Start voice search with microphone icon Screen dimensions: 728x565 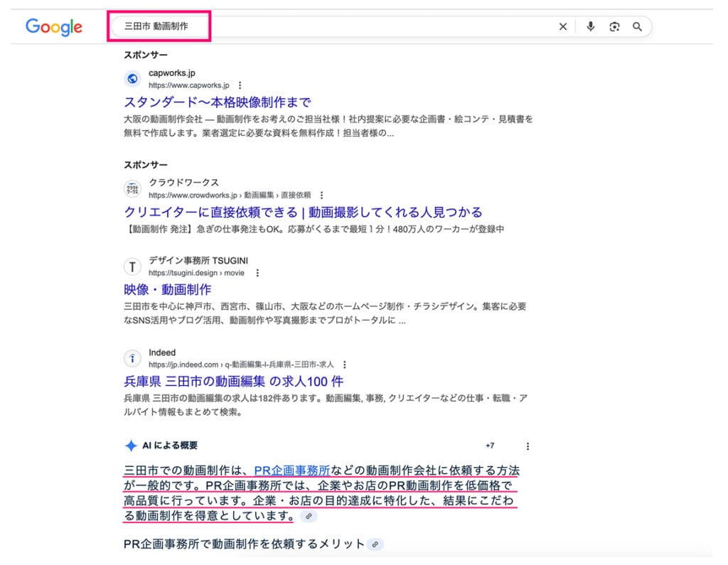590,27
